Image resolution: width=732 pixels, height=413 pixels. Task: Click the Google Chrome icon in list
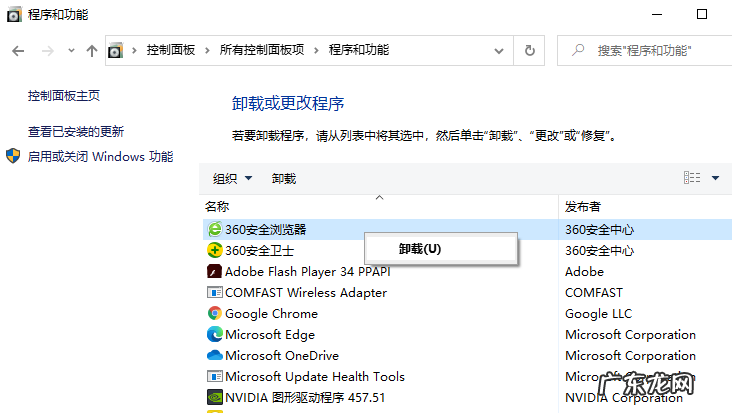pyautogui.click(x=214, y=313)
